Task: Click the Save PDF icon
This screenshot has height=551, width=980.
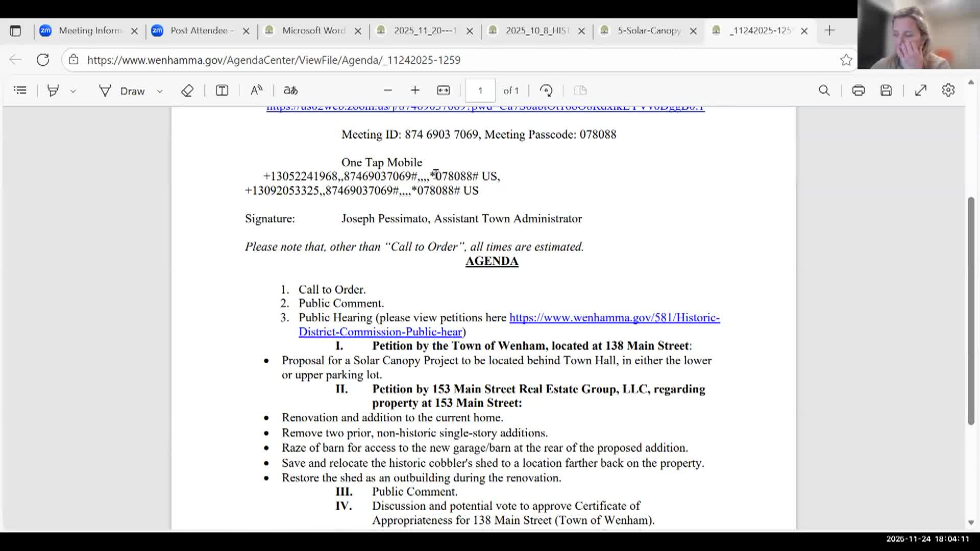Action: point(886,90)
